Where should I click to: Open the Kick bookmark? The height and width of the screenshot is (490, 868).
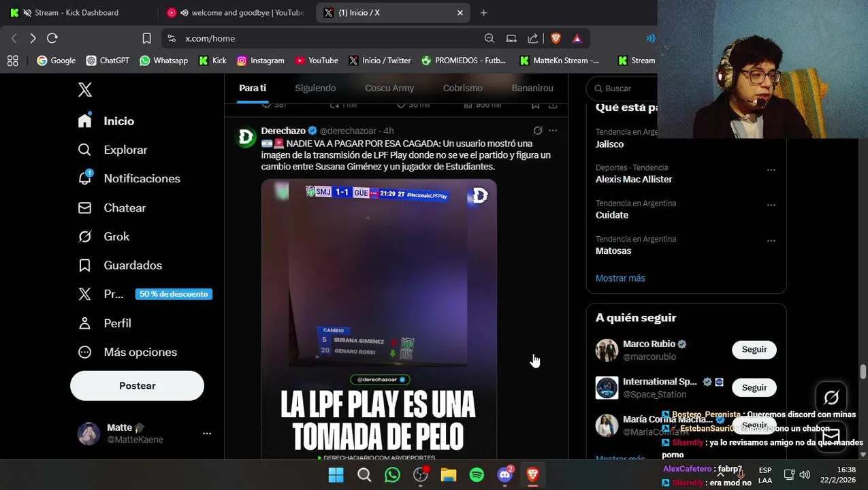point(212,61)
